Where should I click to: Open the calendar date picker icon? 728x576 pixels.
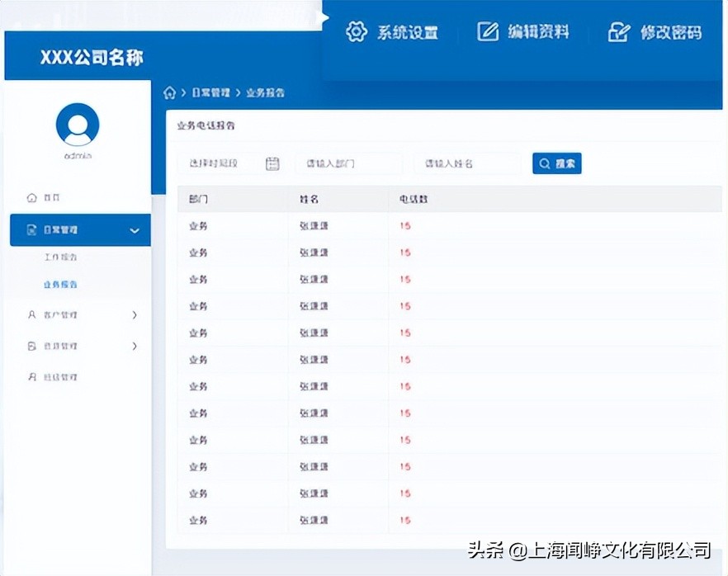(272, 163)
